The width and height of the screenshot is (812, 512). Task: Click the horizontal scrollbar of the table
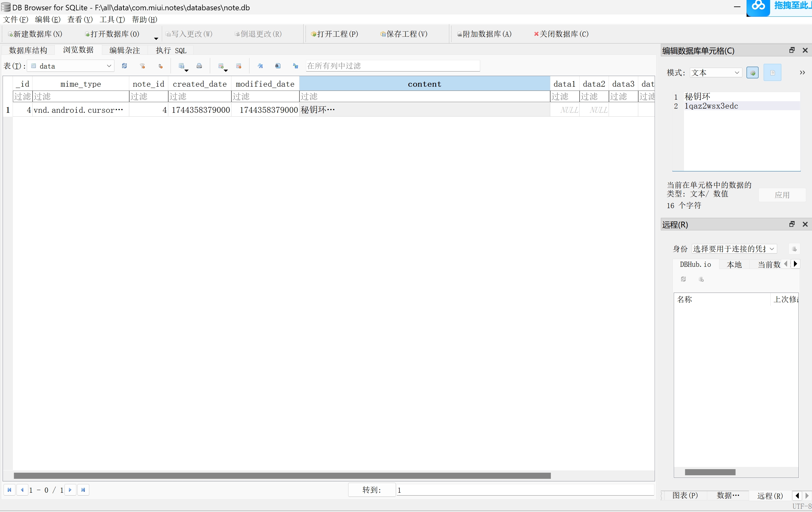click(282, 475)
